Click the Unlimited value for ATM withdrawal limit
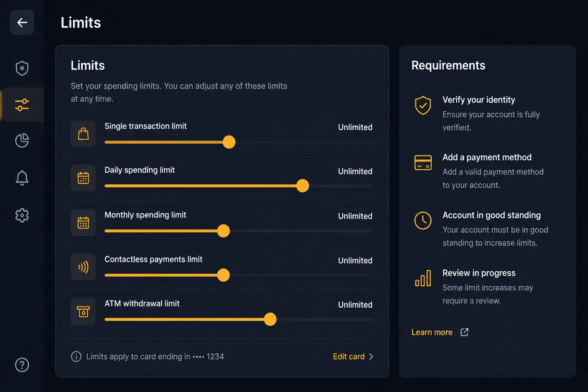This screenshot has width=588, height=392. point(355,305)
